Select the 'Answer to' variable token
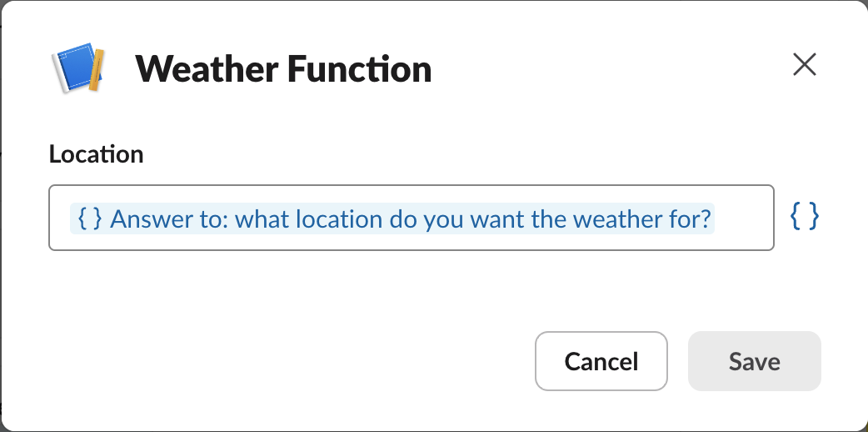 coord(392,219)
